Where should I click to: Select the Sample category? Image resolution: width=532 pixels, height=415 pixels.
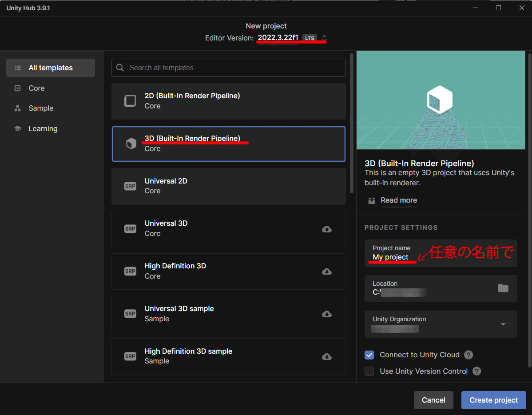(51, 108)
